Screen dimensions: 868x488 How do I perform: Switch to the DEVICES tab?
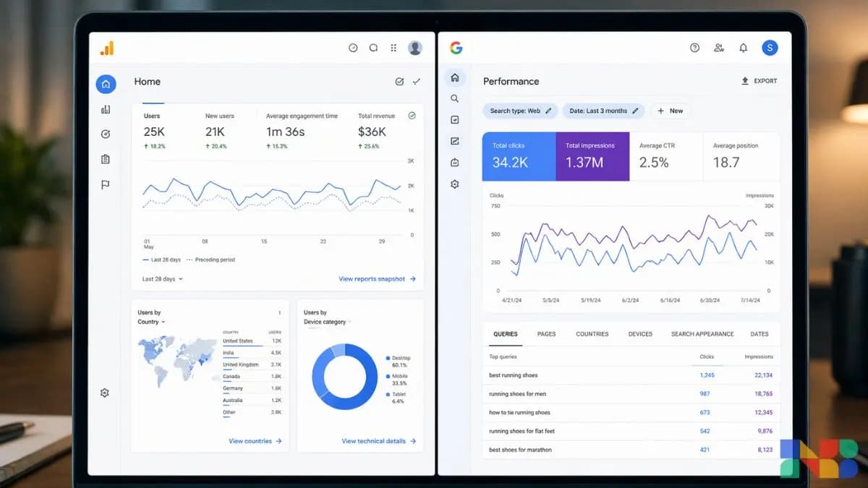pyautogui.click(x=640, y=334)
